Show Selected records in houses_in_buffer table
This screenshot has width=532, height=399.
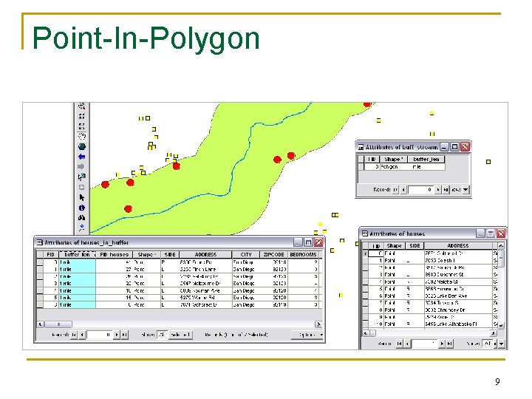coord(180,335)
